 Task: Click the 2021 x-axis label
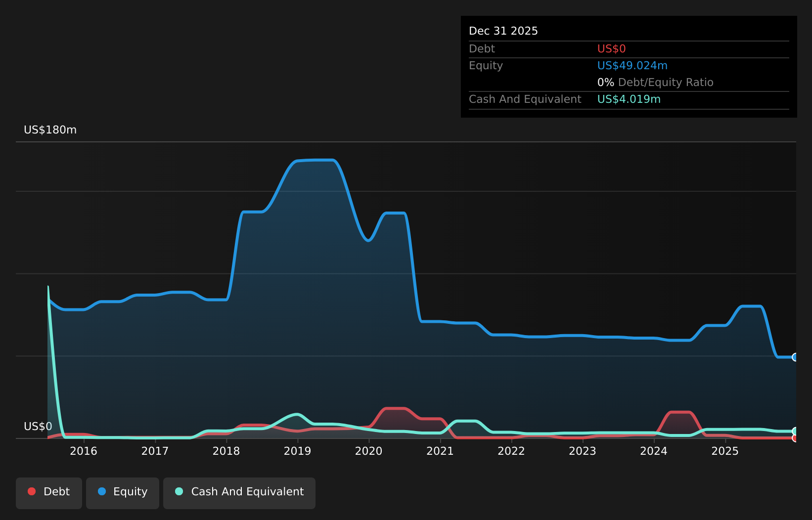click(440, 451)
